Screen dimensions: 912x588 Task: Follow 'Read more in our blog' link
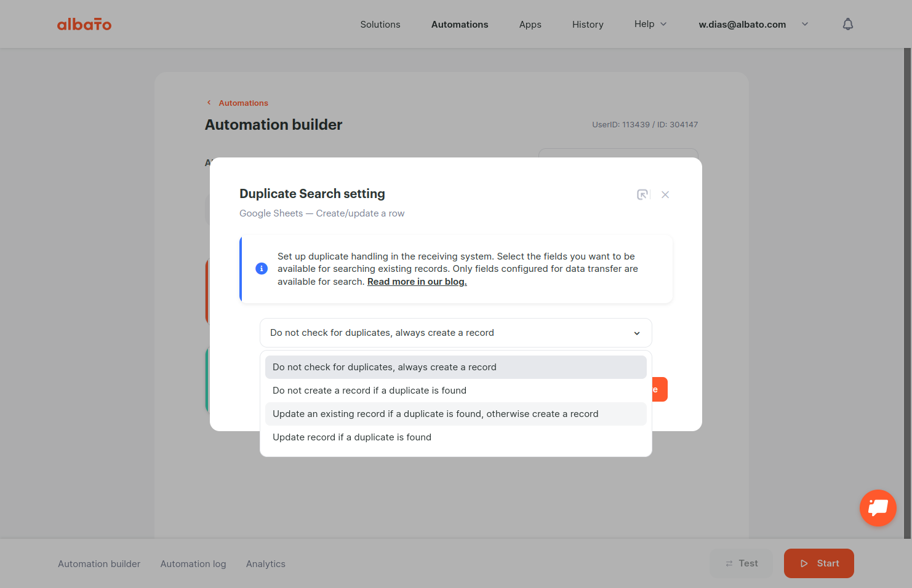pyautogui.click(x=417, y=282)
